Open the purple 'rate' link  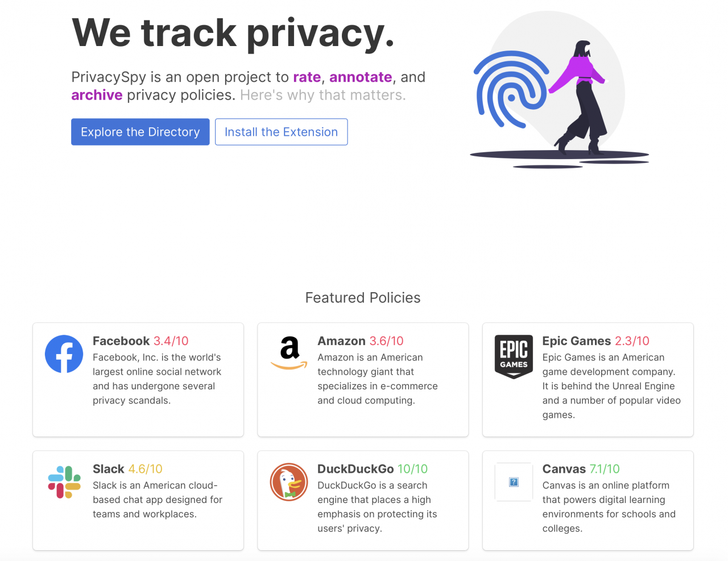pyautogui.click(x=307, y=77)
